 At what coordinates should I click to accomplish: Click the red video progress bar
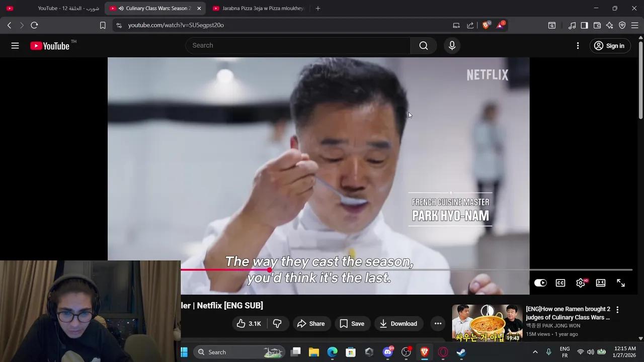tap(226, 270)
